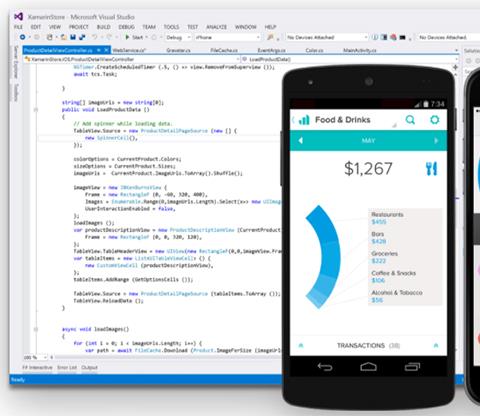This screenshot has height=416, width=480.
Task: Tap the previous month arrow on phone
Action: [x=300, y=141]
